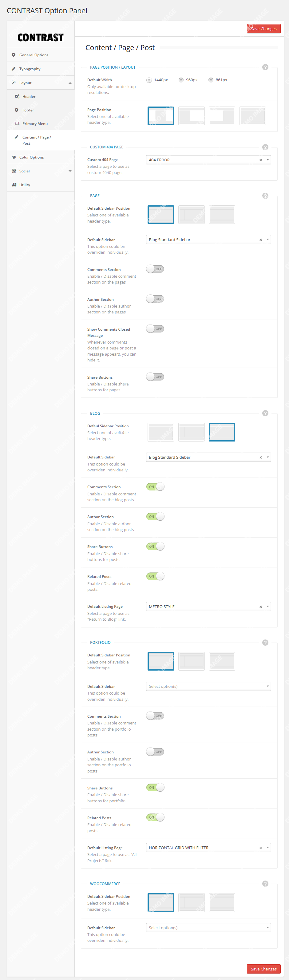Click the Primary Menu laptop icon
This screenshot has width=289, height=980.
tap(17, 124)
